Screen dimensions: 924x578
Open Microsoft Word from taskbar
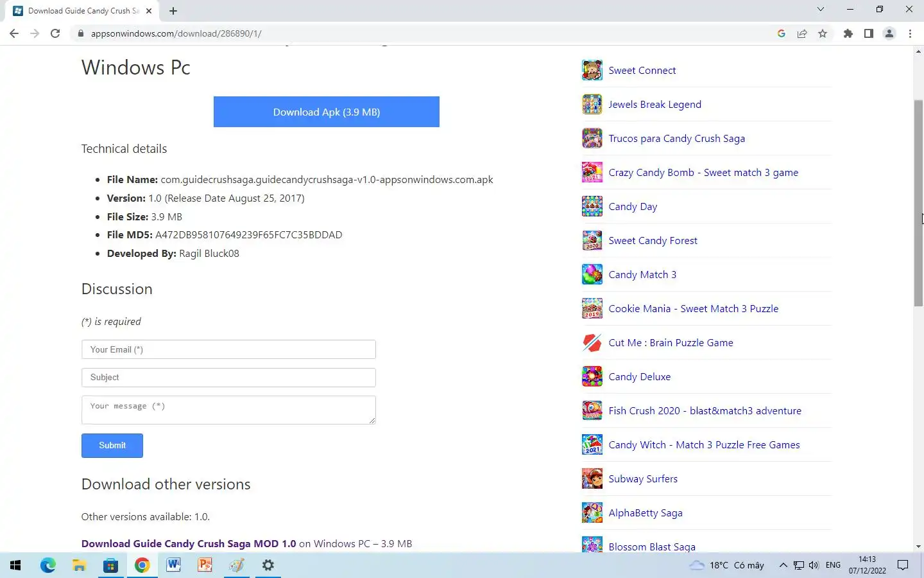tap(173, 565)
